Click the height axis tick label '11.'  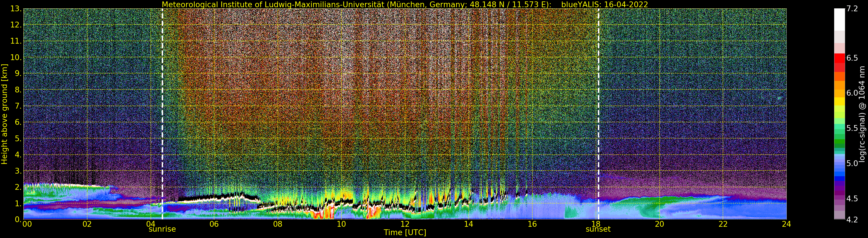click(16, 41)
